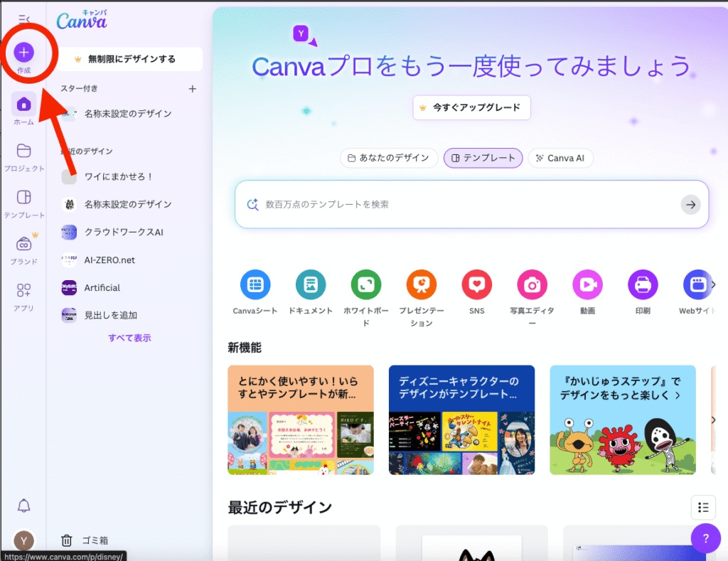Create a プレゼンテーション design
728x561 pixels.
(x=422, y=298)
